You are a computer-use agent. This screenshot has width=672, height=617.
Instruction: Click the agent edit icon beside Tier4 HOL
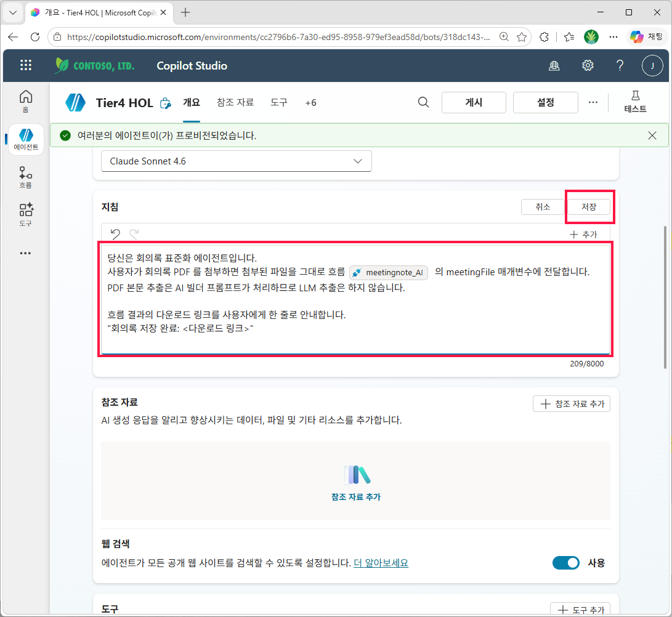pyautogui.click(x=166, y=103)
